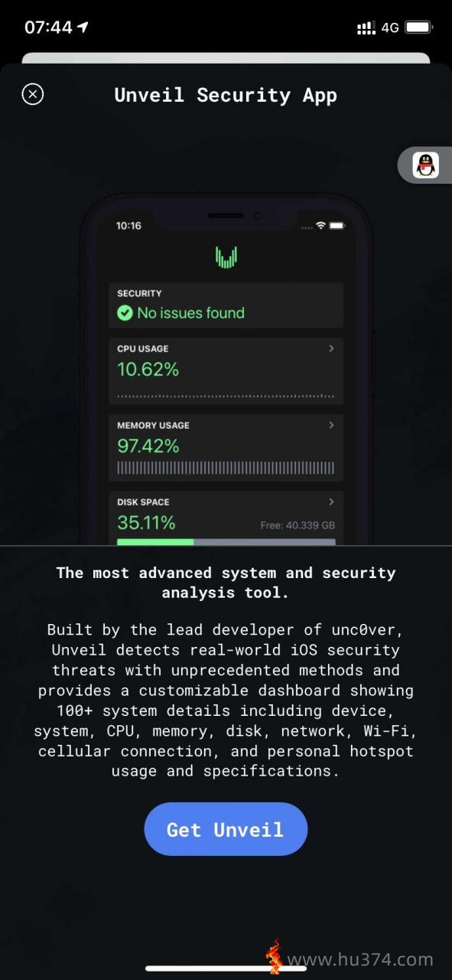The image size is (452, 980).
Task: Tap the flame watermark icon
Action: (274, 957)
